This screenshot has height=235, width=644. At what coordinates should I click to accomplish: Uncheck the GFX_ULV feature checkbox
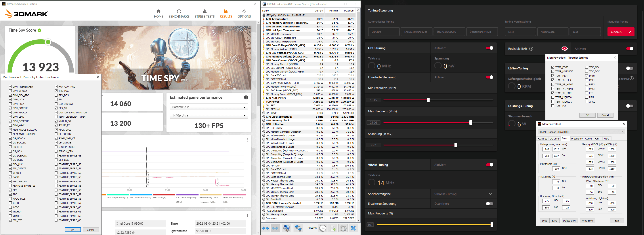click(x=10, y=164)
